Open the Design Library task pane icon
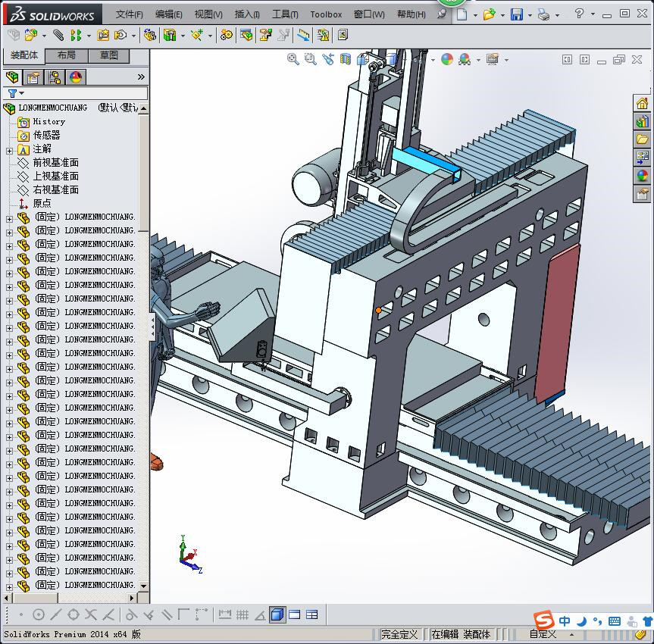Image resolution: width=654 pixels, height=644 pixels. point(642,121)
